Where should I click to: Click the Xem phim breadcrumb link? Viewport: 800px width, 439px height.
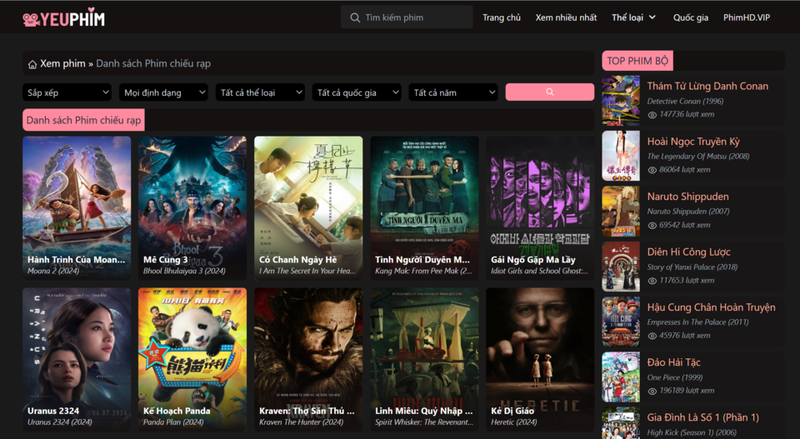tap(63, 64)
